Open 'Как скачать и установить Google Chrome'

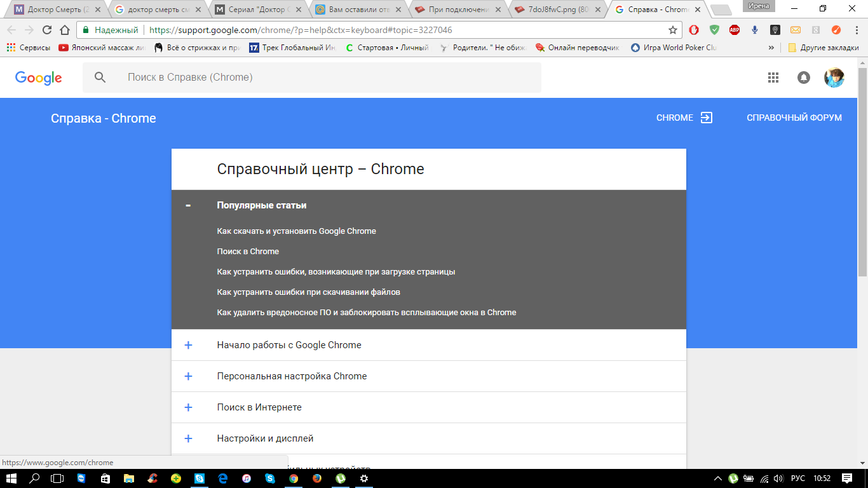[297, 231]
